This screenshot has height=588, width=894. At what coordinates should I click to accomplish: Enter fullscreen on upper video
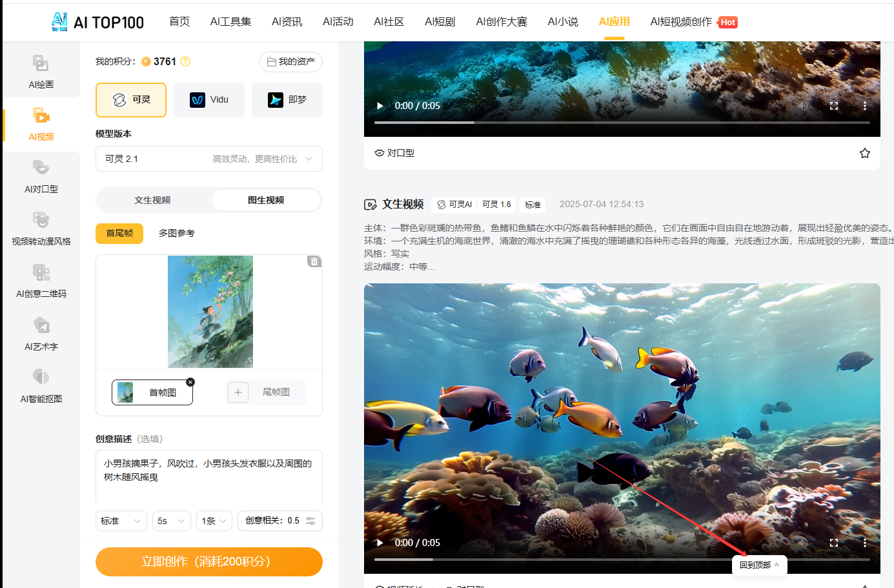click(x=834, y=106)
